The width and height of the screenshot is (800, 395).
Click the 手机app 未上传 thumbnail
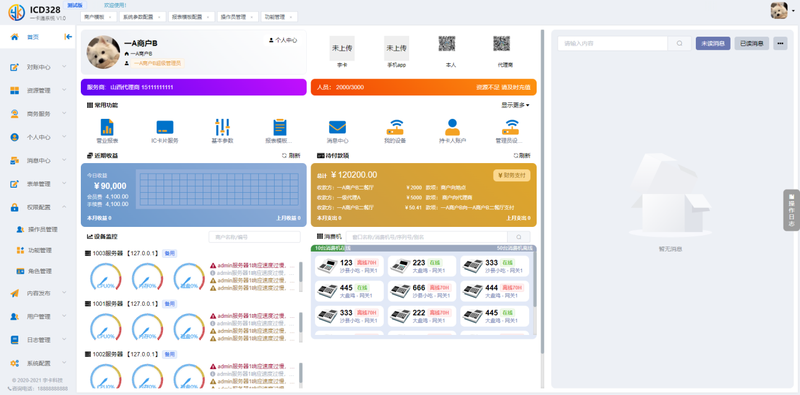(396, 48)
